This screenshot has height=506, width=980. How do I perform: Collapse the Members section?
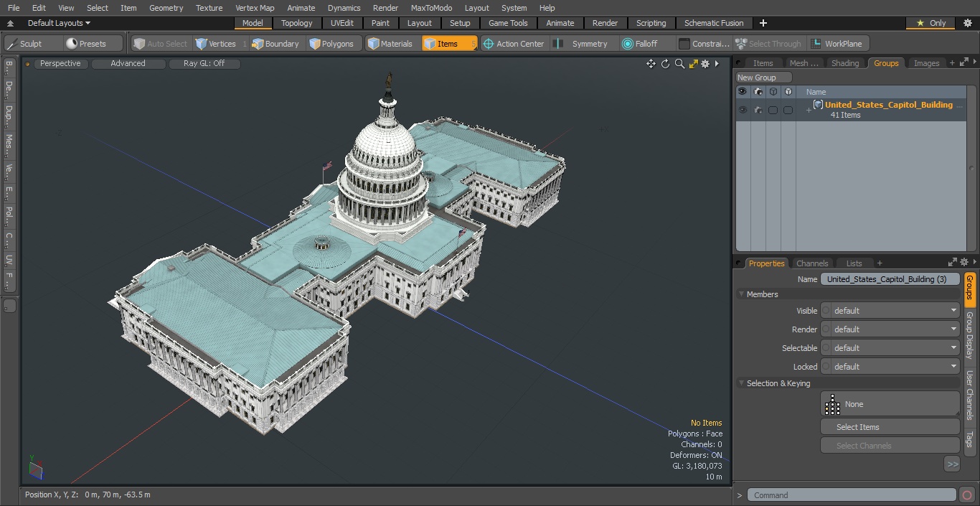tap(741, 294)
